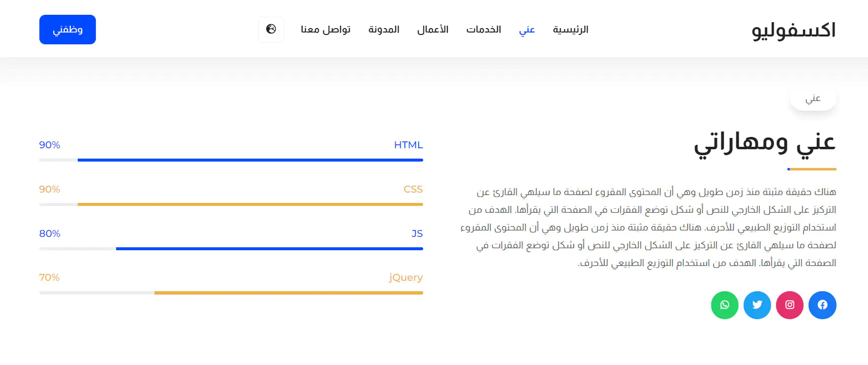Open المدونة in the navigation bar

coord(384,30)
